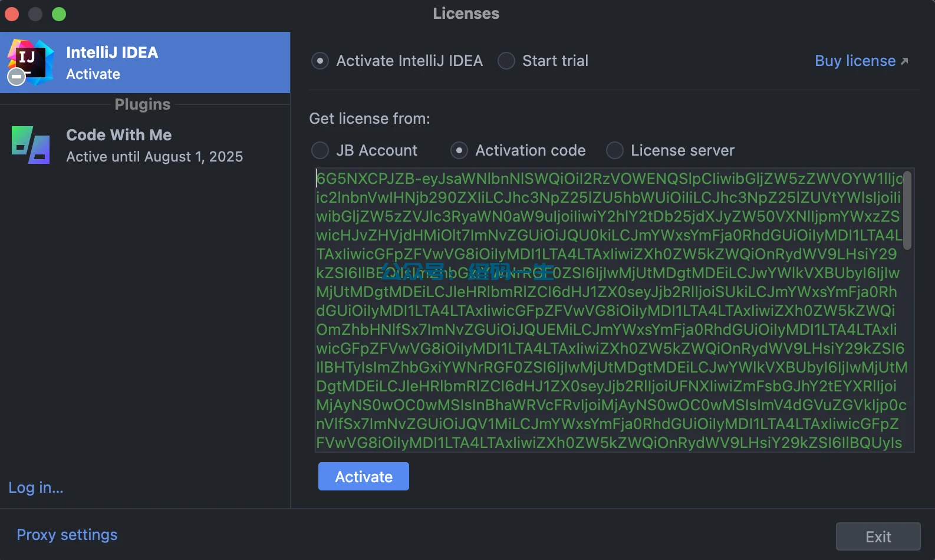The height and width of the screenshot is (560, 935).
Task: Click the Code With Me plugin icon
Action: coord(31,145)
